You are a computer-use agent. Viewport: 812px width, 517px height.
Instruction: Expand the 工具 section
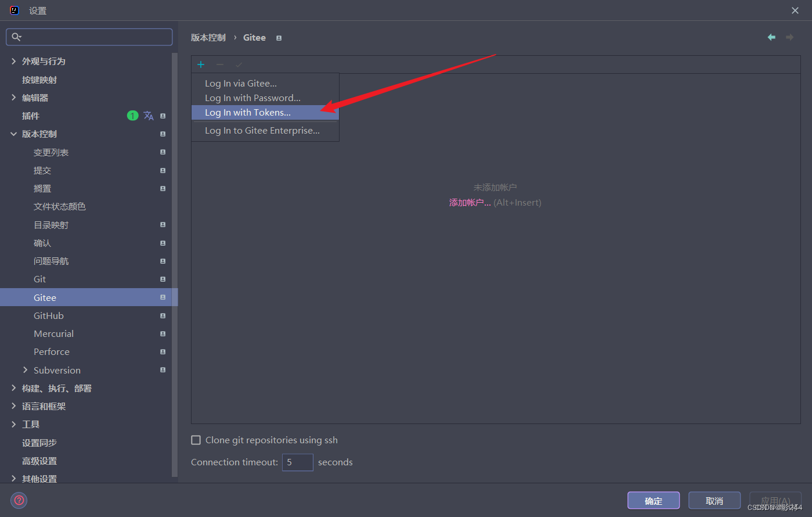click(x=13, y=424)
